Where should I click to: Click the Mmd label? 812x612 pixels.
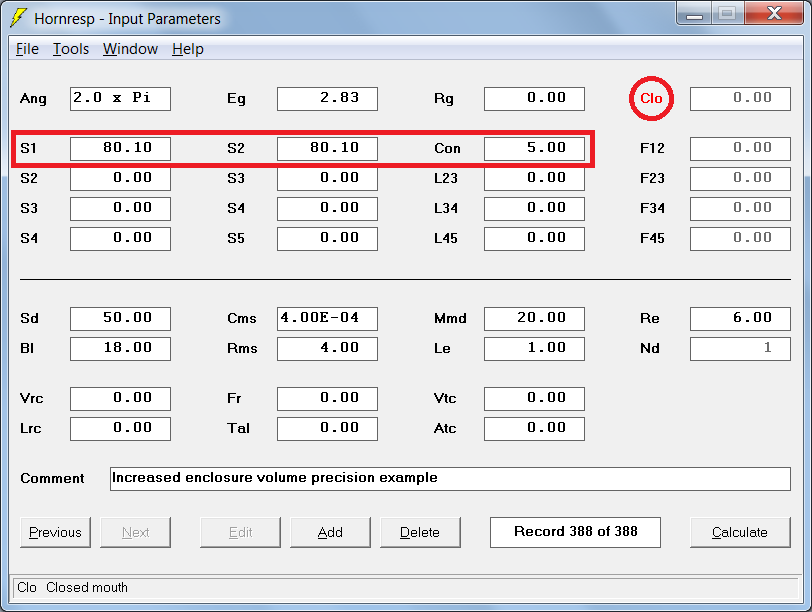450,318
